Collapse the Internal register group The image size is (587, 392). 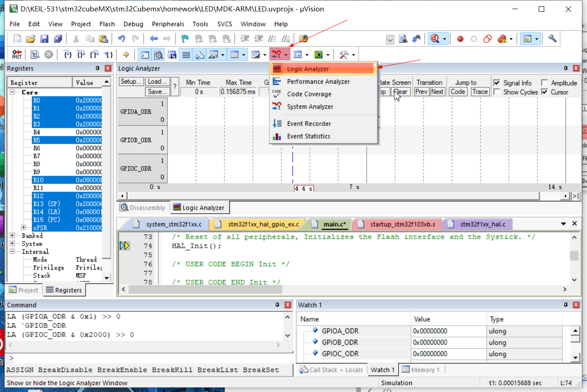12,251
